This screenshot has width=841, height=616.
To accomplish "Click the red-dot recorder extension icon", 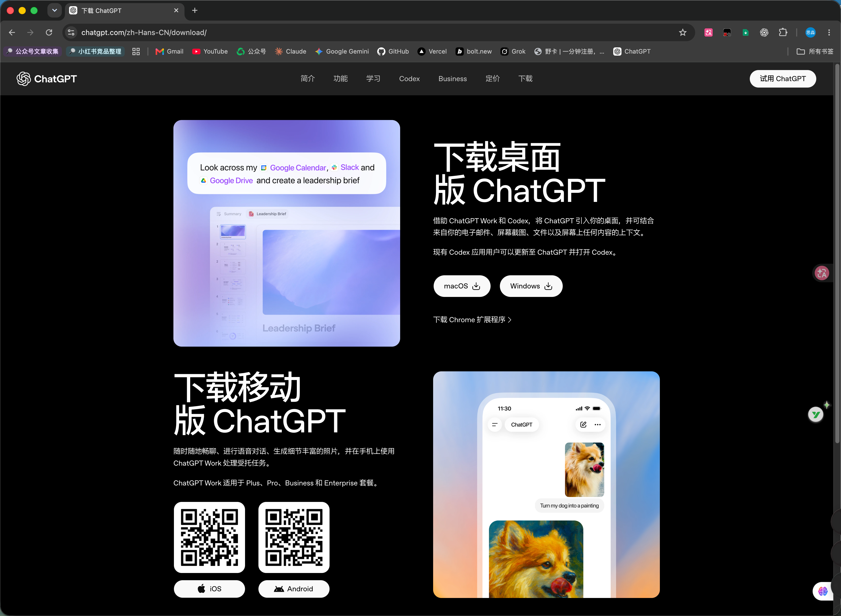I will (x=727, y=32).
